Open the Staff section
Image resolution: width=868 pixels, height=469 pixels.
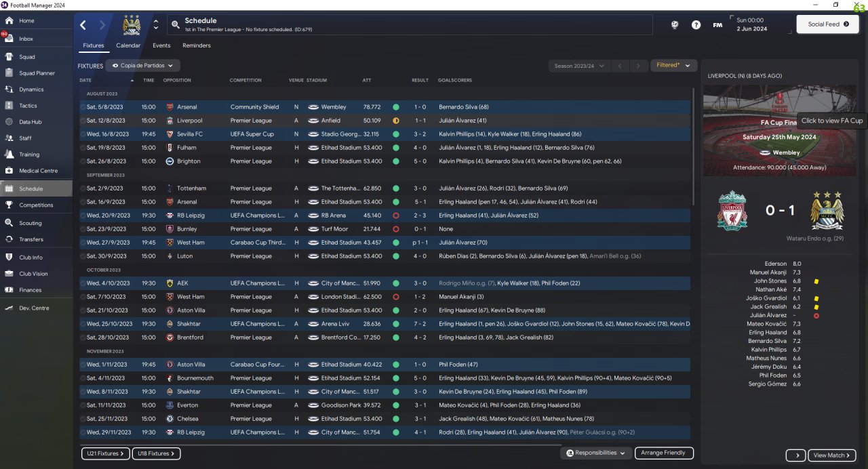[36, 138]
